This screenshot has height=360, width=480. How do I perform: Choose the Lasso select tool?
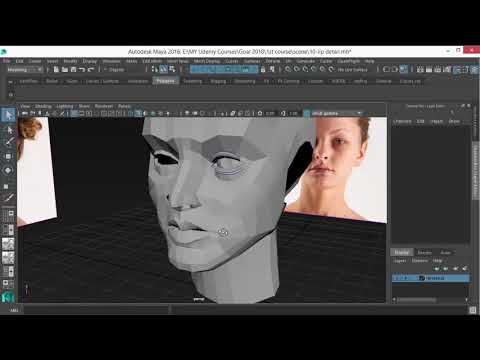pos(9,130)
